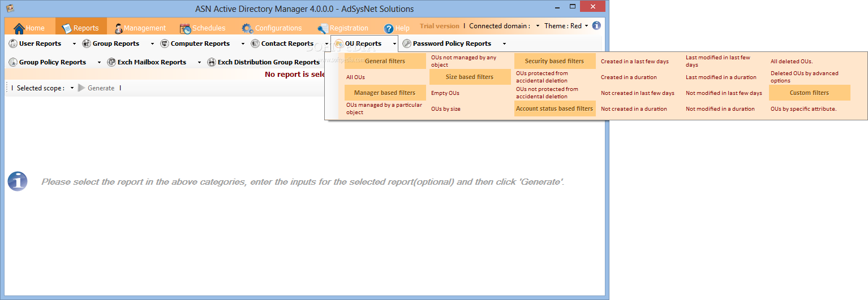Open the Configurations tab

click(x=272, y=28)
